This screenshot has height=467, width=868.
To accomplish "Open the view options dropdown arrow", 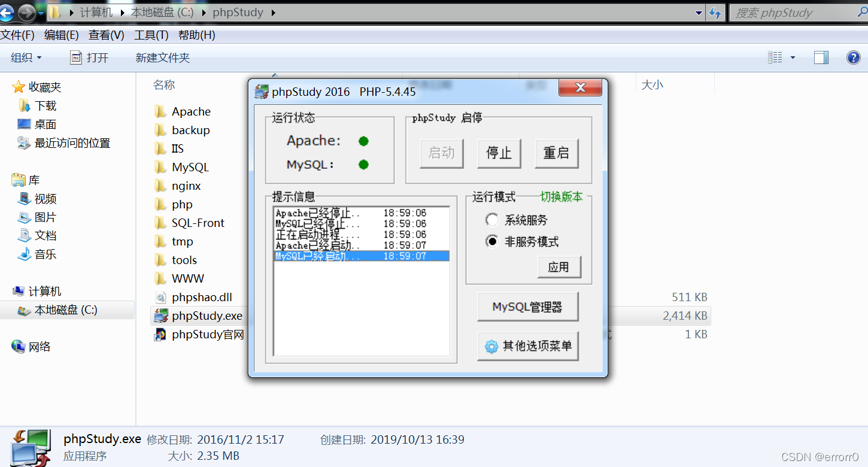I will point(793,57).
